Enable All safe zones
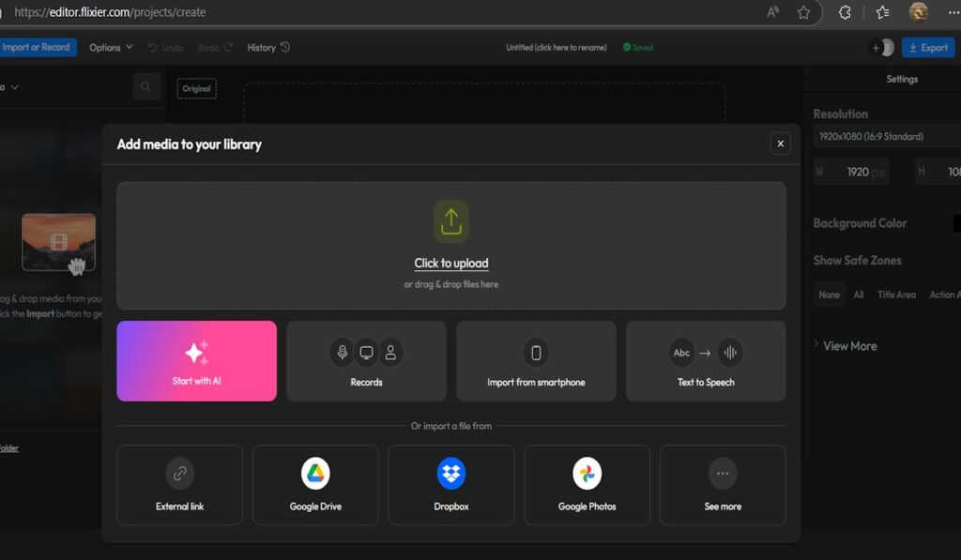 tap(859, 295)
